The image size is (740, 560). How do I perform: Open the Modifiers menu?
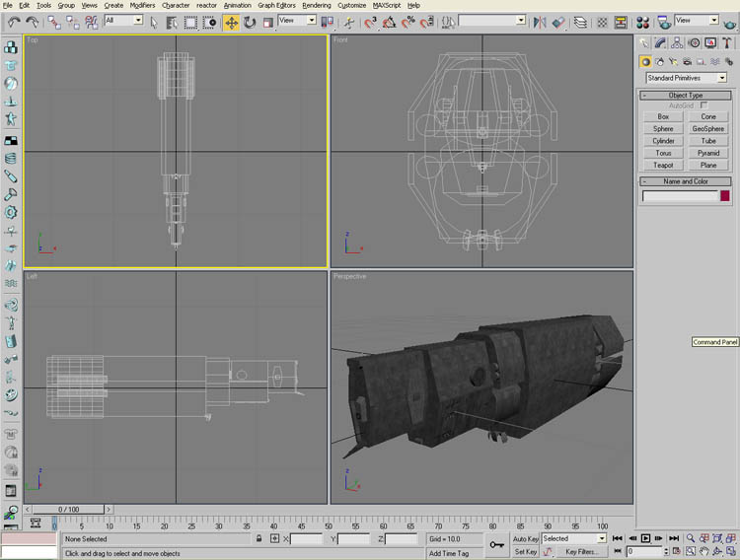click(142, 5)
